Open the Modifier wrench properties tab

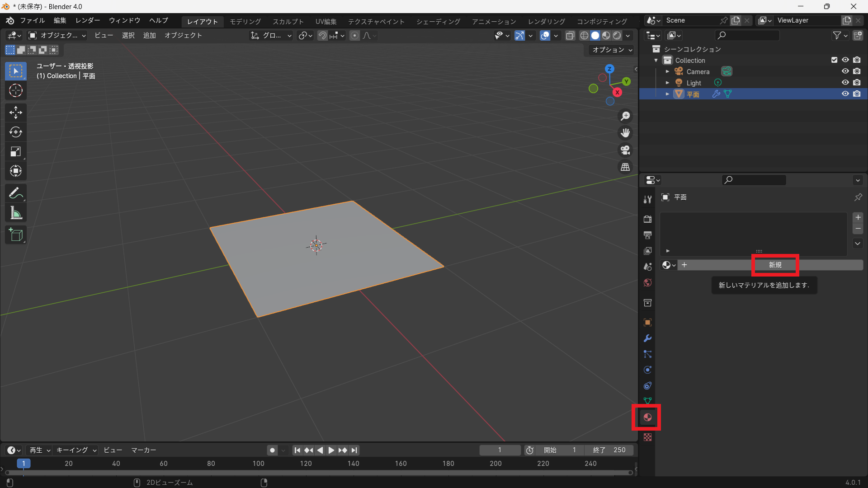pos(647,338)
